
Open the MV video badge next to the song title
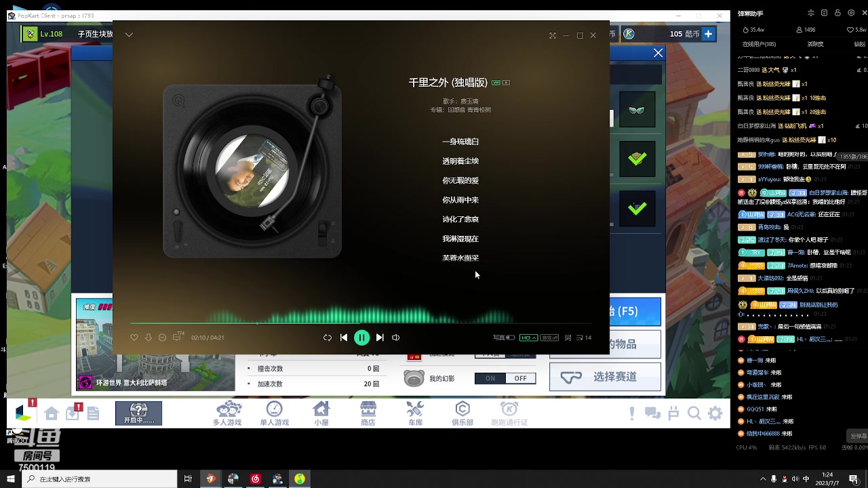pos(506,83)
